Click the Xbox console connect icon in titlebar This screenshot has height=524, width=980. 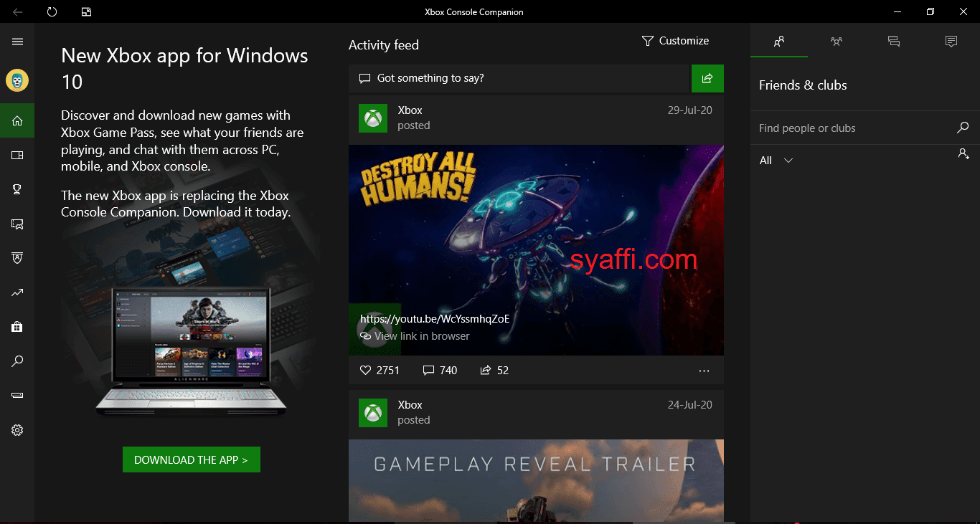[86, 11]
